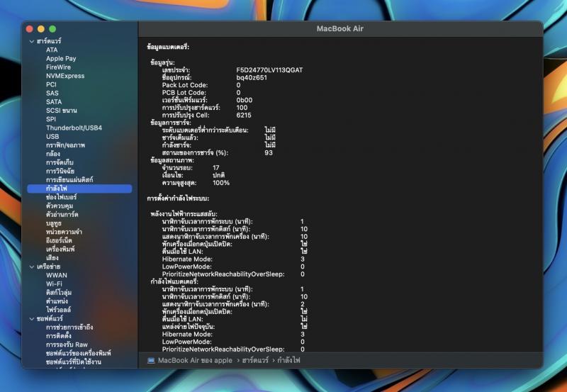The height and width of the screenshot is (392, 567).
Task: Open การรองรับ Raw entry
Action: click(x=67, y=345)
